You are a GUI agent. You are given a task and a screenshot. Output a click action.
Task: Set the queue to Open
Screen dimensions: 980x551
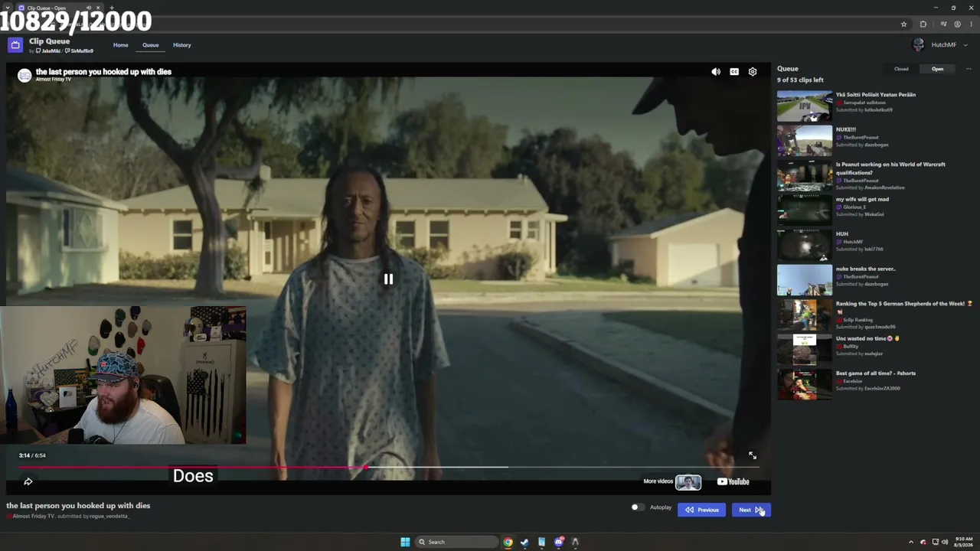[x=937, y=69]
